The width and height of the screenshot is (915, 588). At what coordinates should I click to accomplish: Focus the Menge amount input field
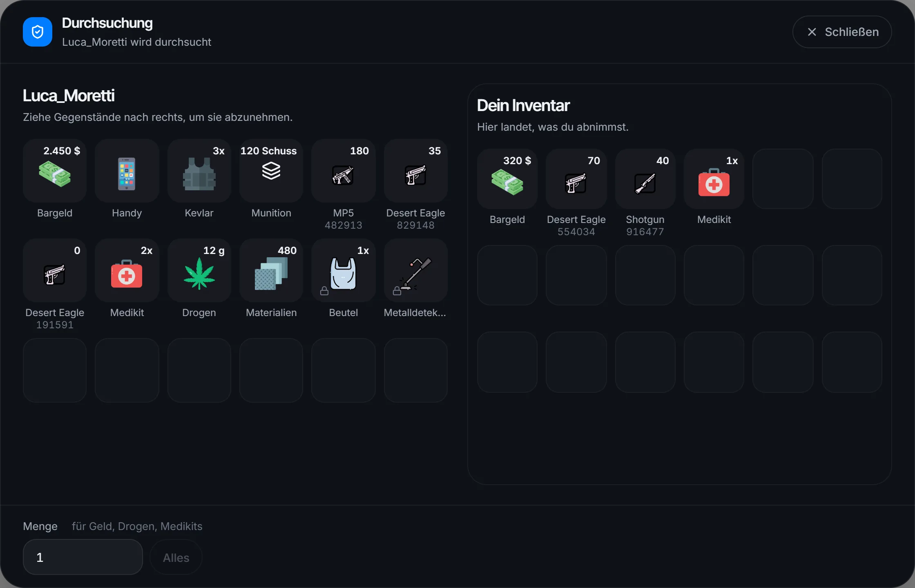point(83,557)
